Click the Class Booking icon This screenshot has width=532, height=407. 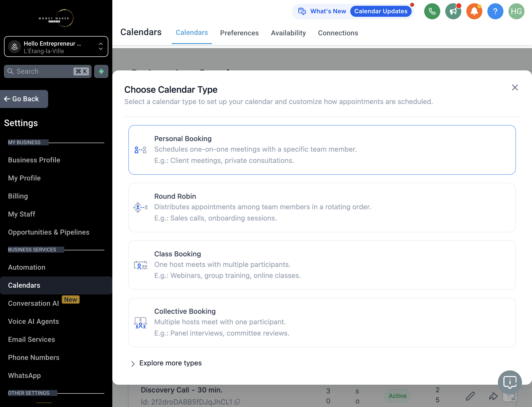tap(140, 265)
